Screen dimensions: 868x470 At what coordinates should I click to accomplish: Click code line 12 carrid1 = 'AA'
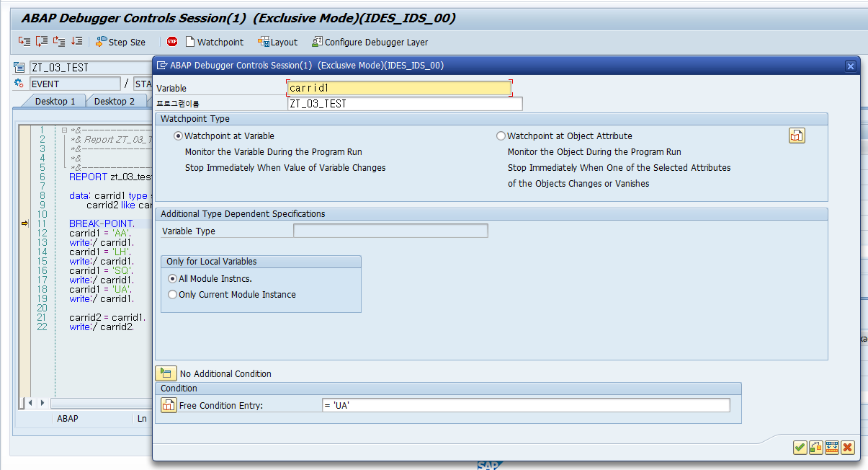[99, 233]
